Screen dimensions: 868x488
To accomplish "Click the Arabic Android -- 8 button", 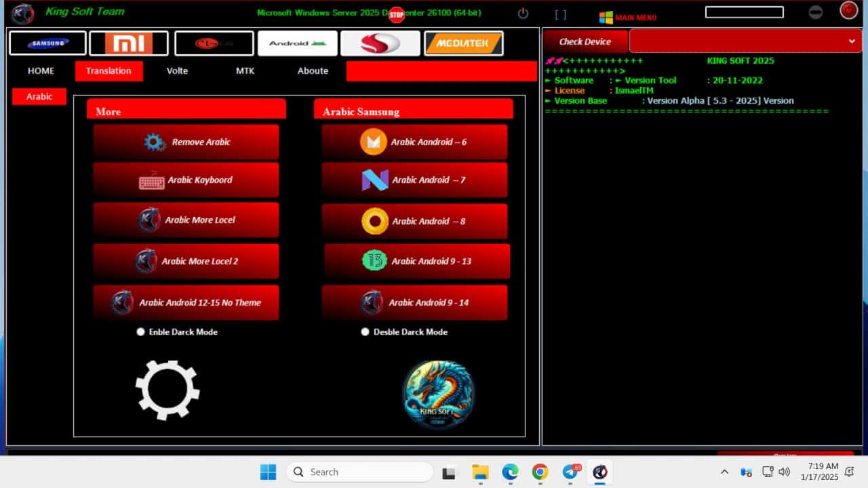I will point(414,221).
